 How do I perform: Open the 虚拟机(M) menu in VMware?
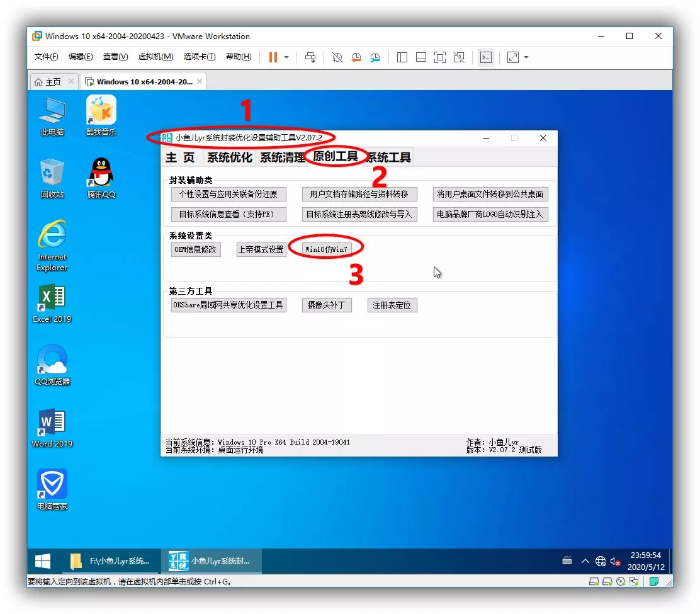[155, 57]
